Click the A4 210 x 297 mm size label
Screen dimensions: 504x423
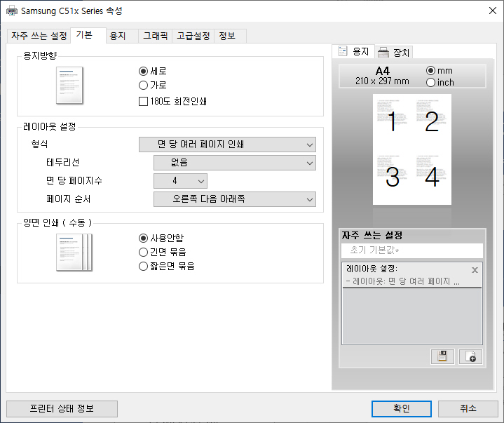point(382,76)
